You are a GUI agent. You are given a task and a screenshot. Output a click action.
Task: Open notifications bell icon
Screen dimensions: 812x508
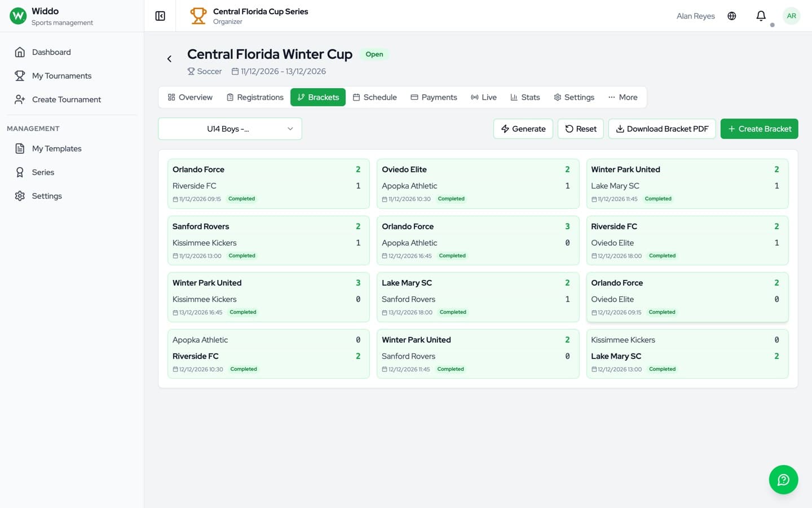[761, 16]
